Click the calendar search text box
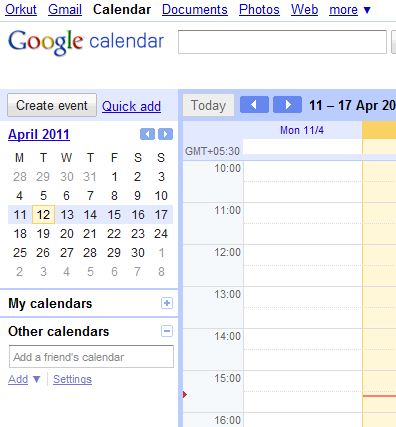 coord(282,42)
